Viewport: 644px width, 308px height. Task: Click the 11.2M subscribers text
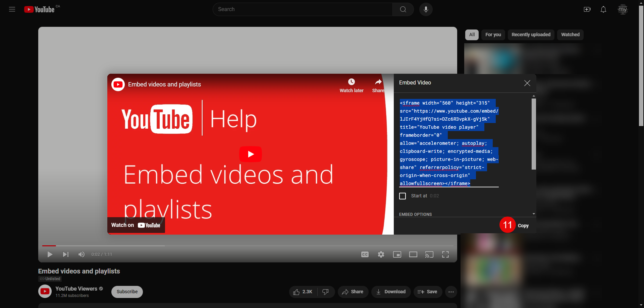coord(72,296)
